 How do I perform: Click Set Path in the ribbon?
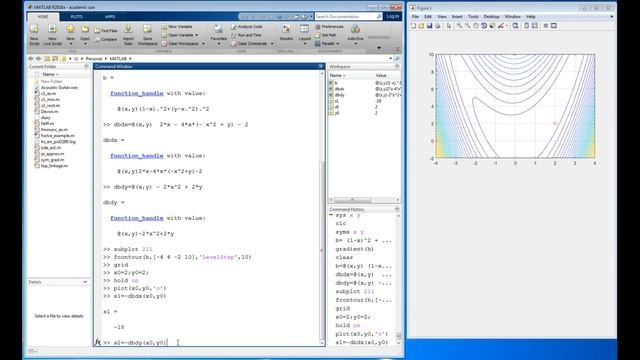tap(326, 35)
